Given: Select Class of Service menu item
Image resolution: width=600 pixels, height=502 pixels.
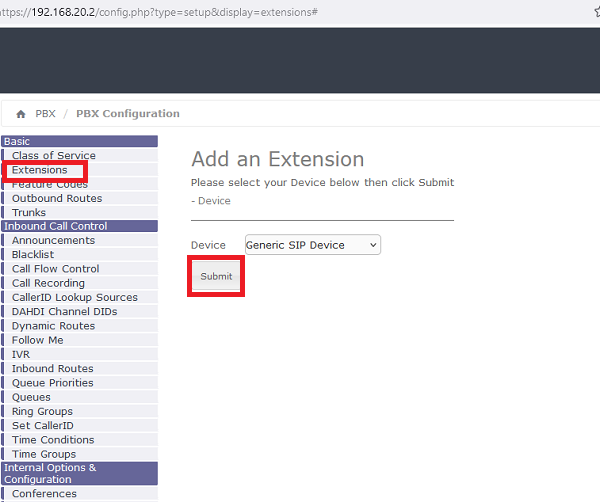Looking at the screenshot, I should [x=54, y=156].
